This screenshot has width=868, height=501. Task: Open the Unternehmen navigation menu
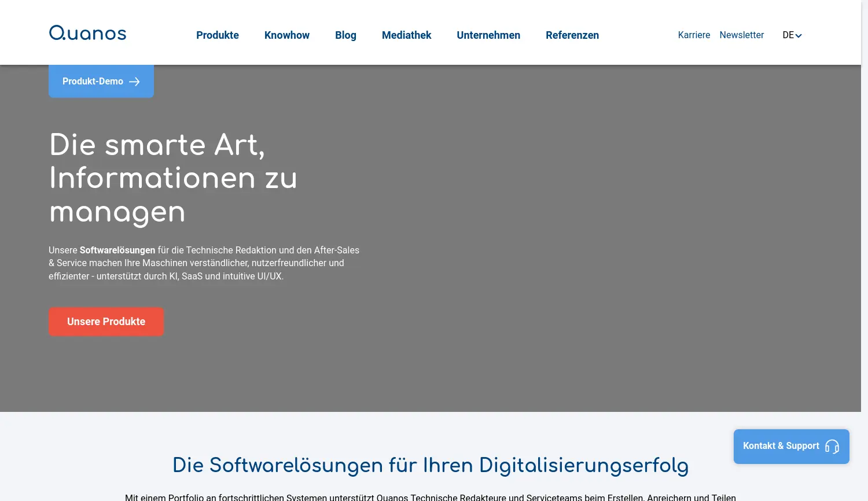pos(488,35)
